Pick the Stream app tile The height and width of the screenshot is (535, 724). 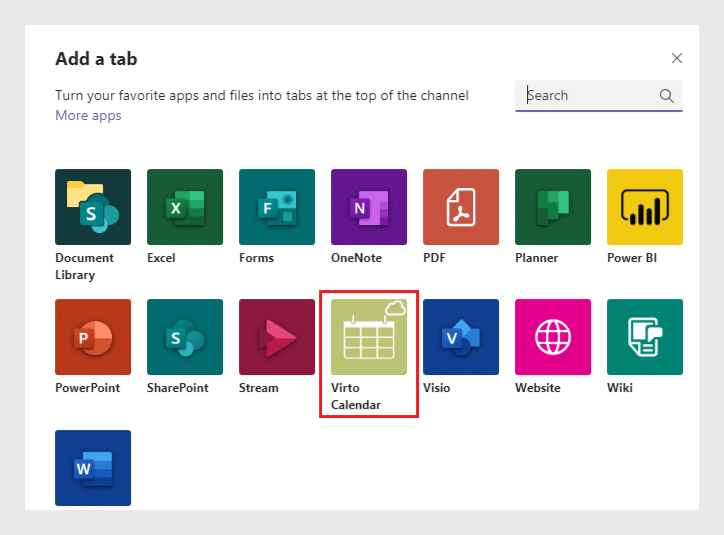pyautogui.click(x=277, y=337)
